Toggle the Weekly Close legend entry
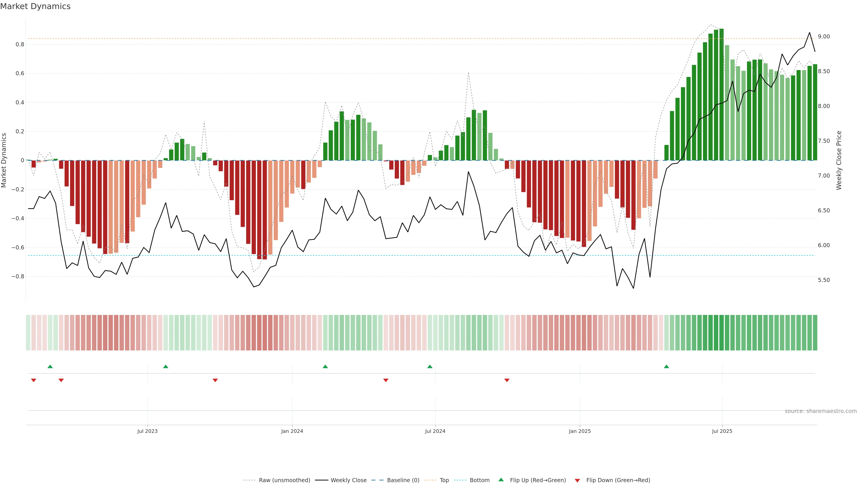Screen dimensions: 868x488 [x=348, y=480]
